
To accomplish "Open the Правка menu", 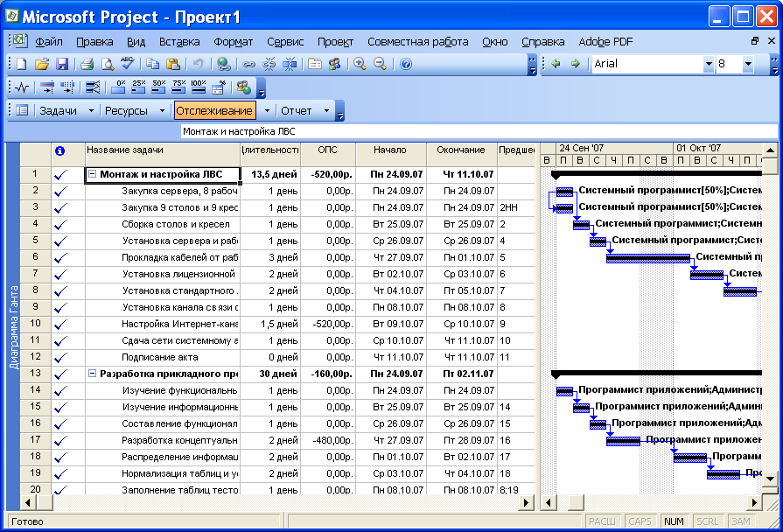I will 94,42.
